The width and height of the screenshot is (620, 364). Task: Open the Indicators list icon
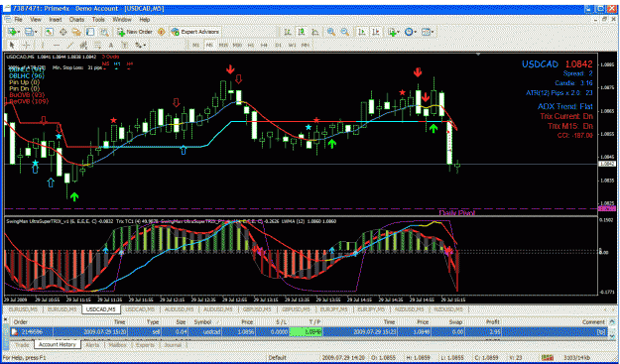click(x=392, y=32)
